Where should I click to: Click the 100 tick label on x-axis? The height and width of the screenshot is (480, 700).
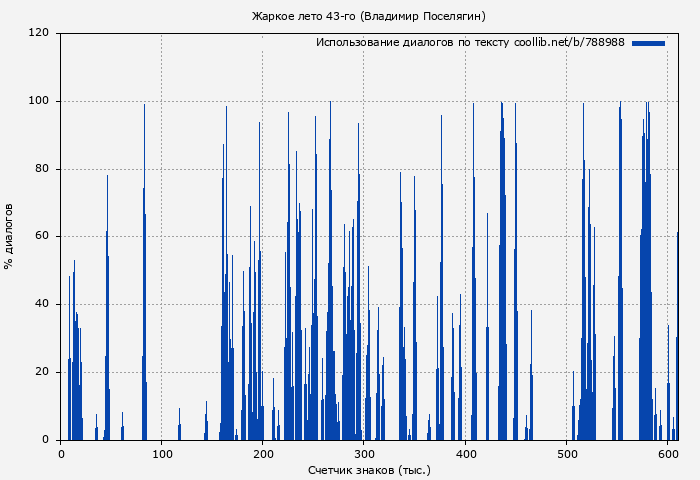pos(162,454)
